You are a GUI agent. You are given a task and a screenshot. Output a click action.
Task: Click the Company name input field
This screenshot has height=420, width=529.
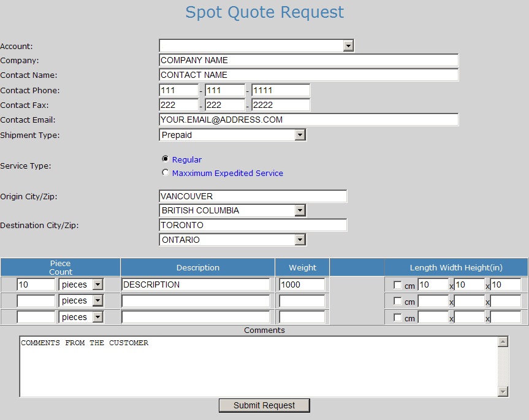click(308, 60)
